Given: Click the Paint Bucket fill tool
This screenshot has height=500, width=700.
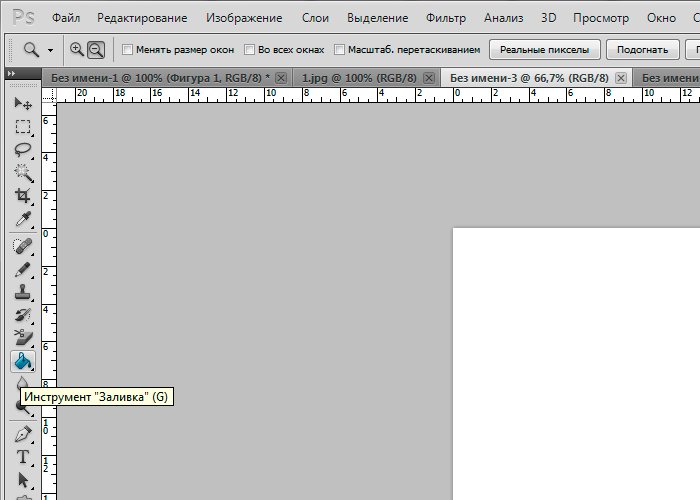Looking at the screenshot, I should pos(22,361).
